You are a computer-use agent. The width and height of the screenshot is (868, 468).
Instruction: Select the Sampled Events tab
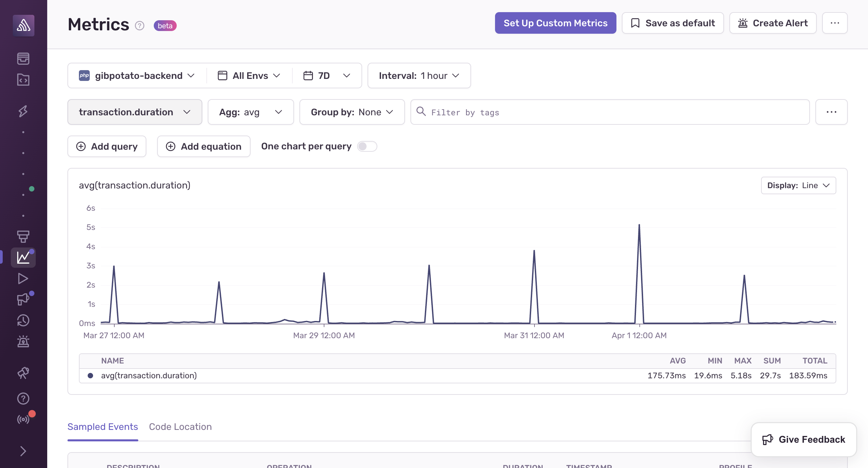coord(103,427)
